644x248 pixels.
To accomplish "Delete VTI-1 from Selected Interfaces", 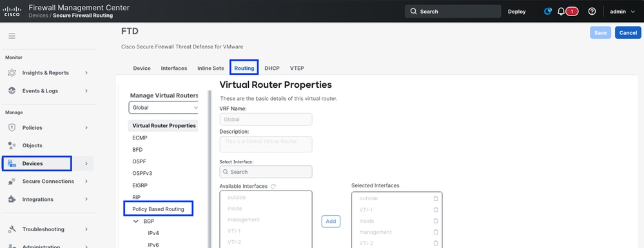I will coord(436,210).
